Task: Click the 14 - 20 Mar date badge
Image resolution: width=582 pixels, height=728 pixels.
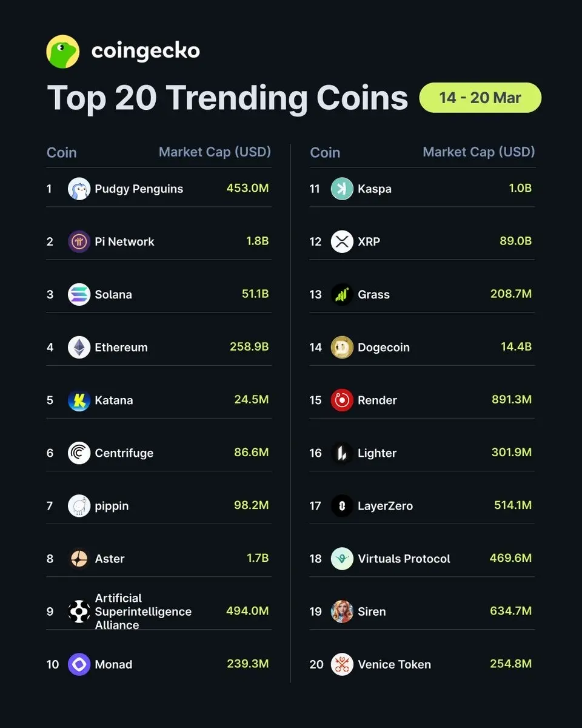Action: (x=480, y=98)
